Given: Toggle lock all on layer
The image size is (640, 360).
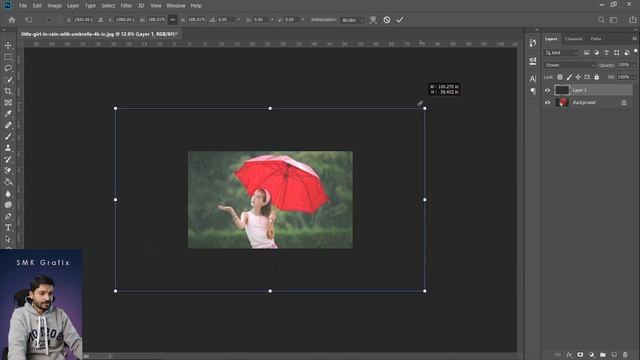Looking at the screenshot, I should [596, 77].
